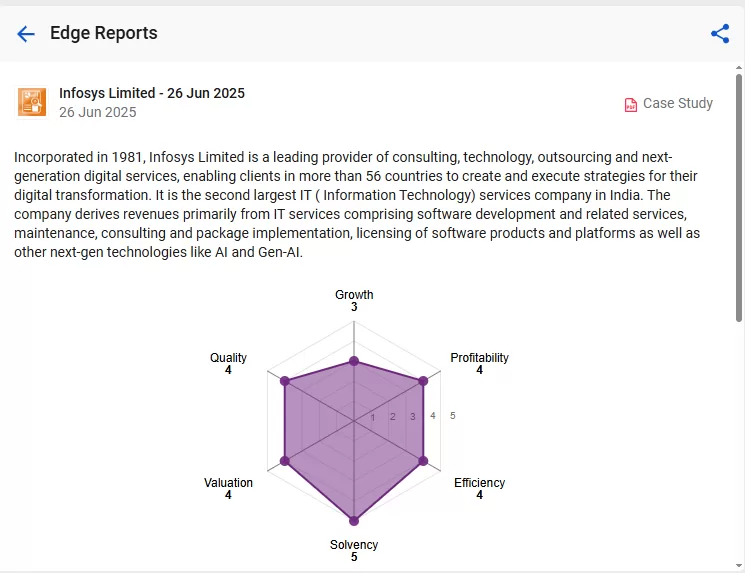Viewport: 745px width, 573px height.
Task: Select the Growth data point on radar
Action: pos(354,361)
